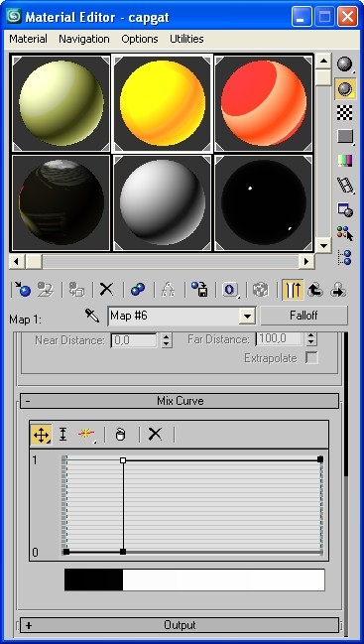
Task: Click the Far Distance spinner arrows
Action: click(x=311, y=339)
